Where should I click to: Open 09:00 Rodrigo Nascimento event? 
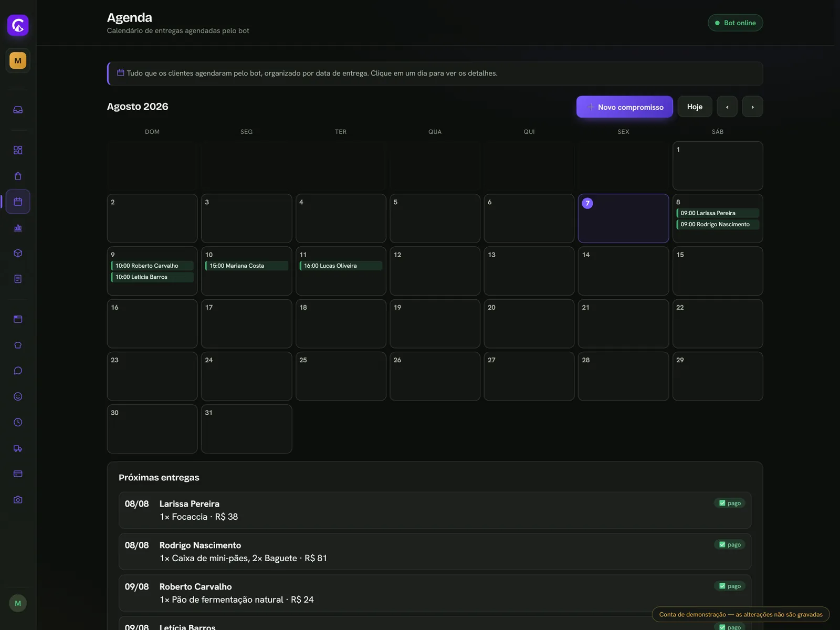point(718,224)
